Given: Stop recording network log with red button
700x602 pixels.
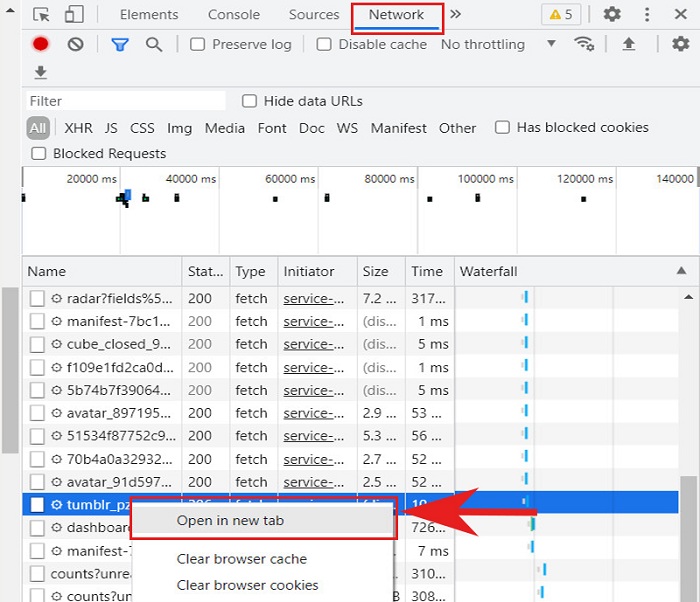Looking at the screenshot, I should click(40, 44).
